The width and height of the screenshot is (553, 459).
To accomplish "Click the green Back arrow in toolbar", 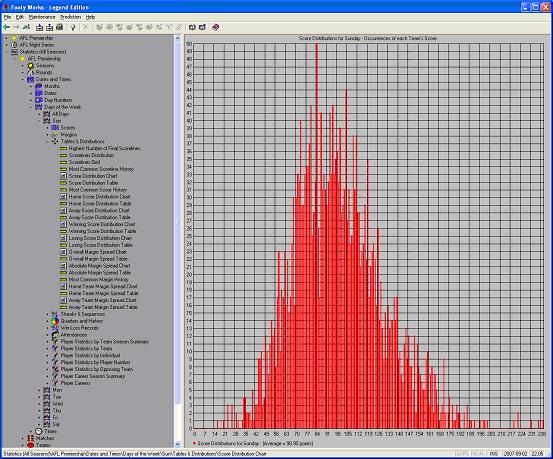I will (x=7, y=27).
